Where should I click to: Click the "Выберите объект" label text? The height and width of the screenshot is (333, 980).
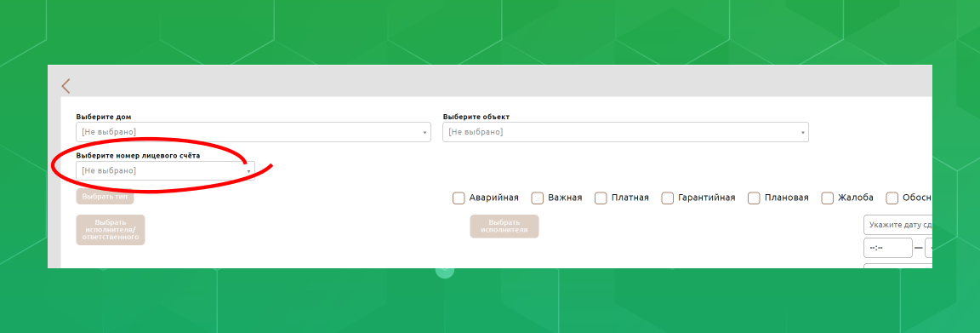(476, 117)
